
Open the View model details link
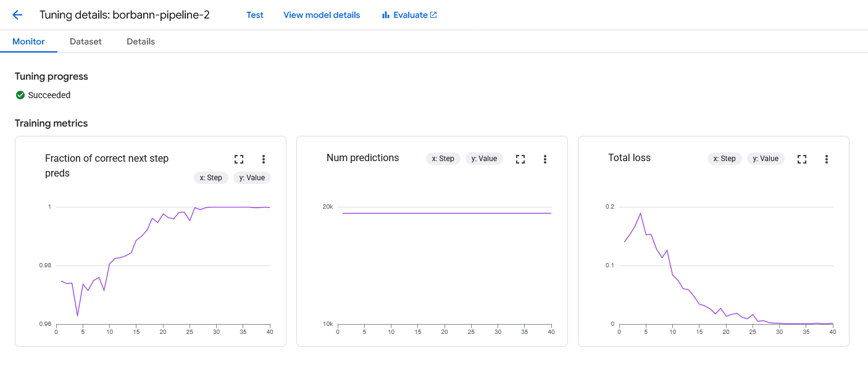[322, 15]
